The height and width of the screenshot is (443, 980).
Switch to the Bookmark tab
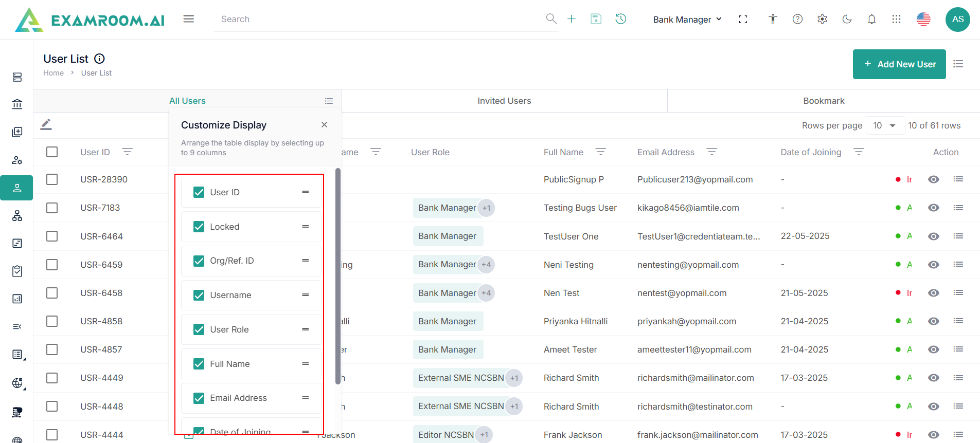pyautogui.click(x=823, y=101)
